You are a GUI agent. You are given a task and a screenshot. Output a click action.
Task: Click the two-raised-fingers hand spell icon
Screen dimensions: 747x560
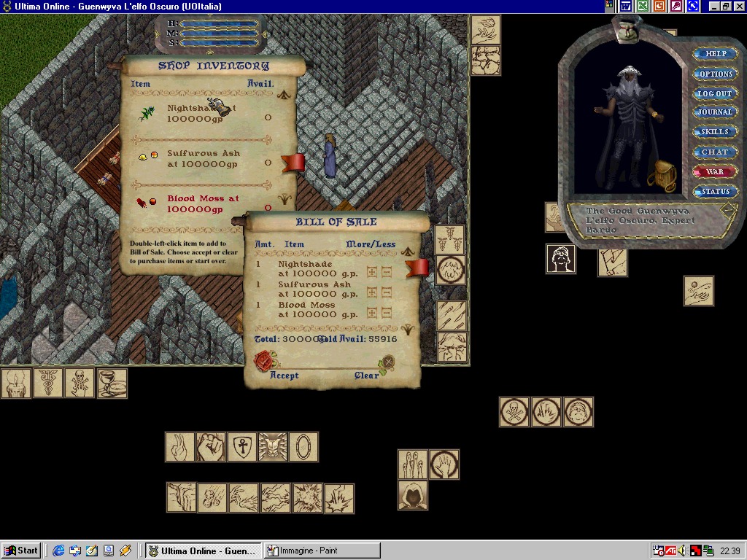click(x=180, y=447)
